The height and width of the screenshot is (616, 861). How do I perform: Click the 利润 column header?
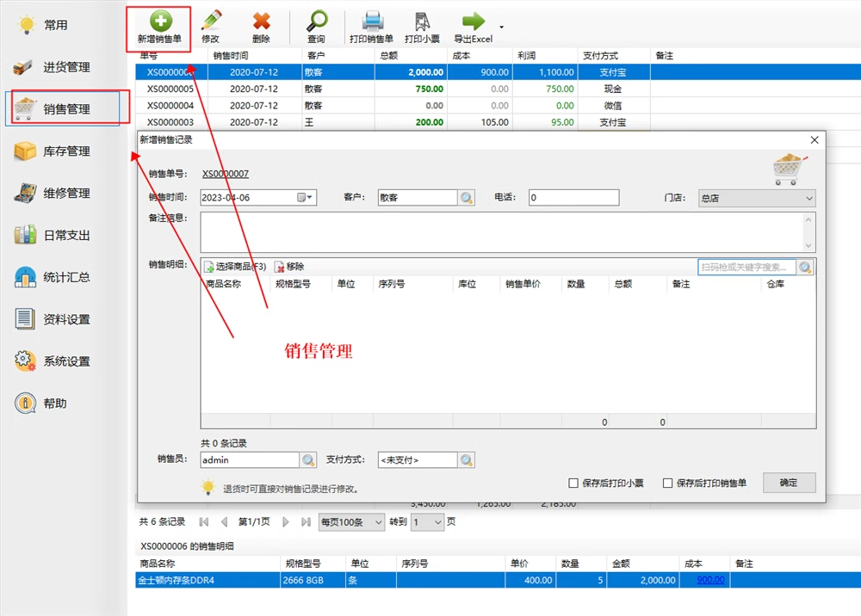point(545,55)
